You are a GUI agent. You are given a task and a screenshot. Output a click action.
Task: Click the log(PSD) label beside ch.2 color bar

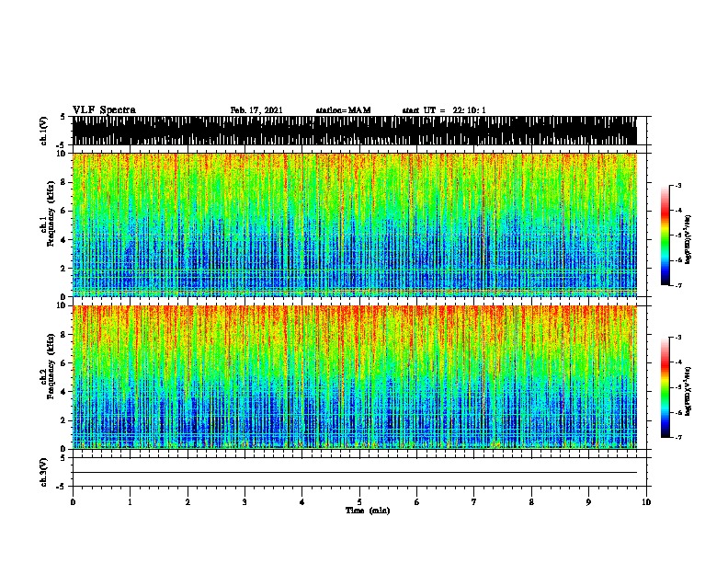coord(688,391)
